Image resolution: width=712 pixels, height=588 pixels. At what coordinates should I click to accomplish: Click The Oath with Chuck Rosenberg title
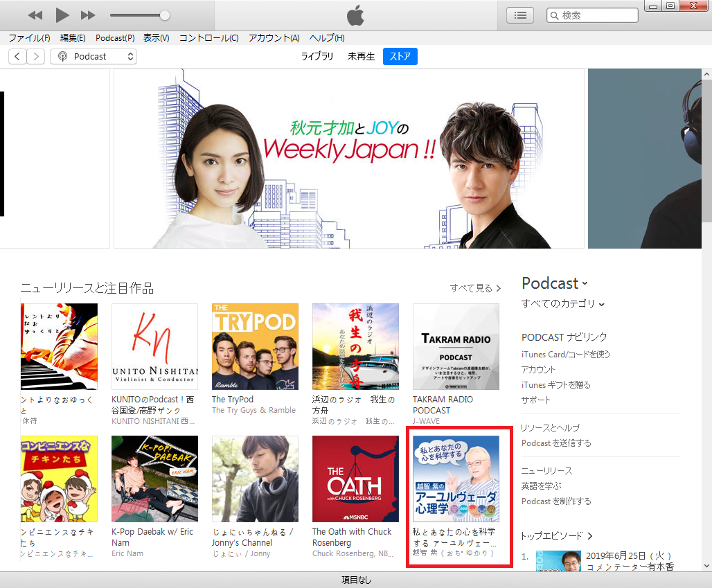(x=352, y=537)
